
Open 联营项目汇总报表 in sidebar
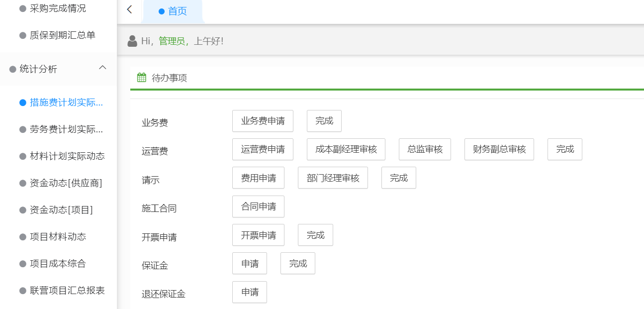[x=67, y=291]
